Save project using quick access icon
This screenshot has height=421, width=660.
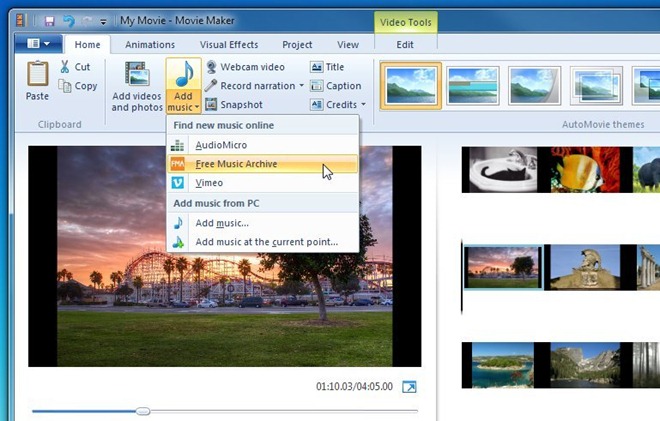(49, 21)
